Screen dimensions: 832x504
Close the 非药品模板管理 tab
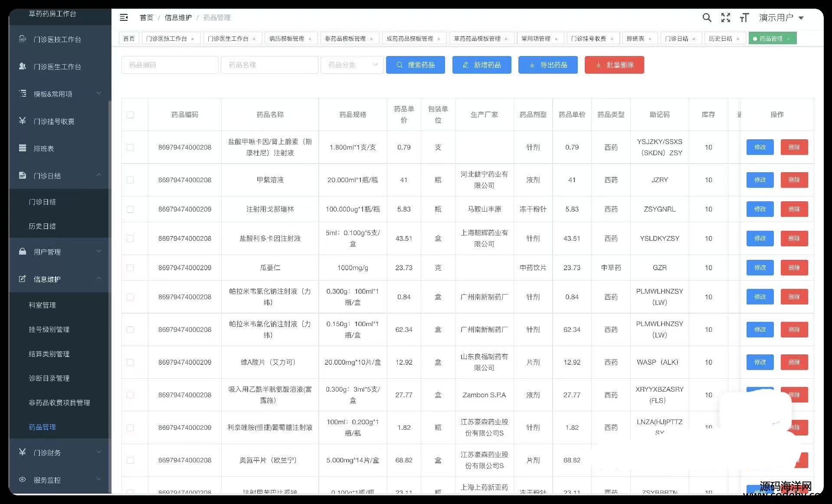point(371,39)
